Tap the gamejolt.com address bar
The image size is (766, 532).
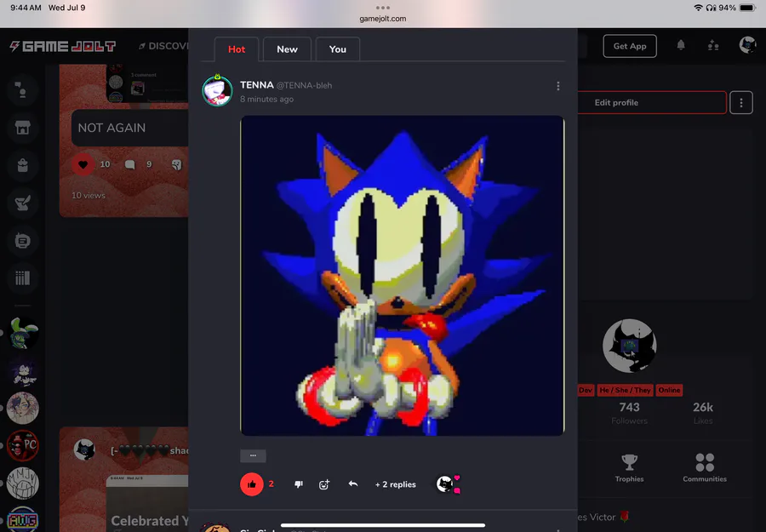pos(383,19)
